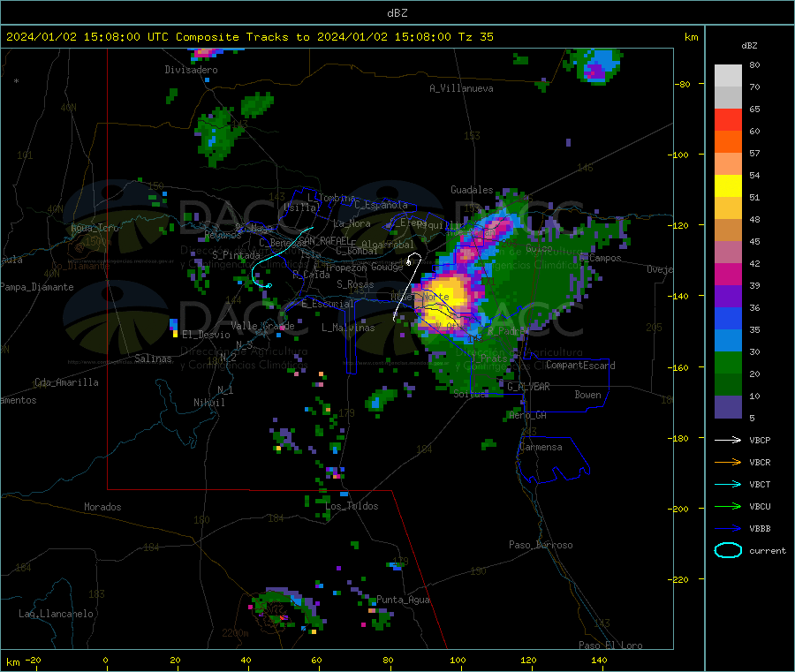Image resolution: width=795 pixels, height=672 pixels.
Task: Click the 'Punta_Agua' map label
Action: 403,600
